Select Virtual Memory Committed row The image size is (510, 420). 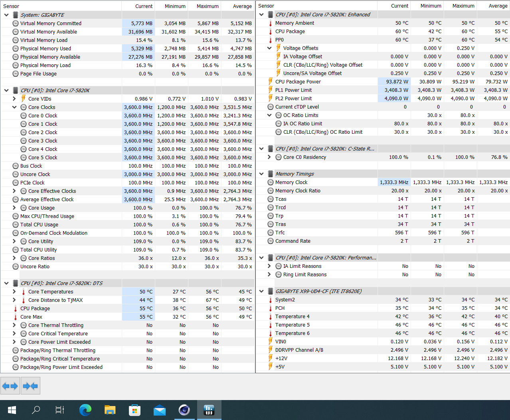click(127, 23)
